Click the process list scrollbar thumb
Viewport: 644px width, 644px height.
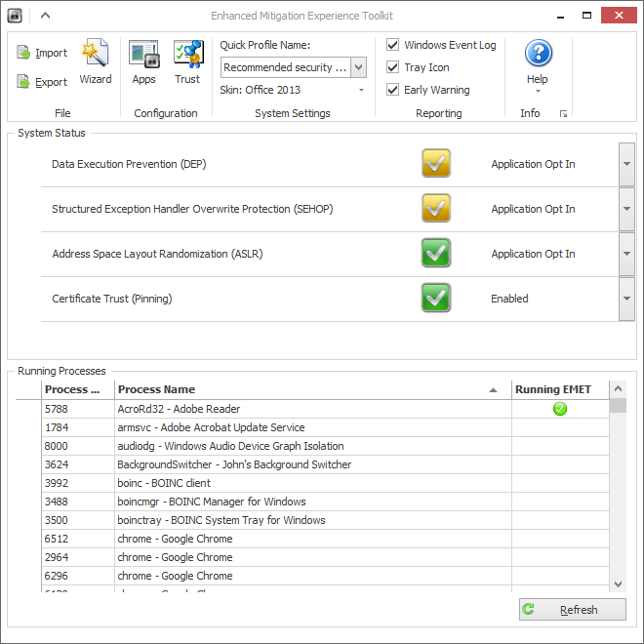(618, 405)
